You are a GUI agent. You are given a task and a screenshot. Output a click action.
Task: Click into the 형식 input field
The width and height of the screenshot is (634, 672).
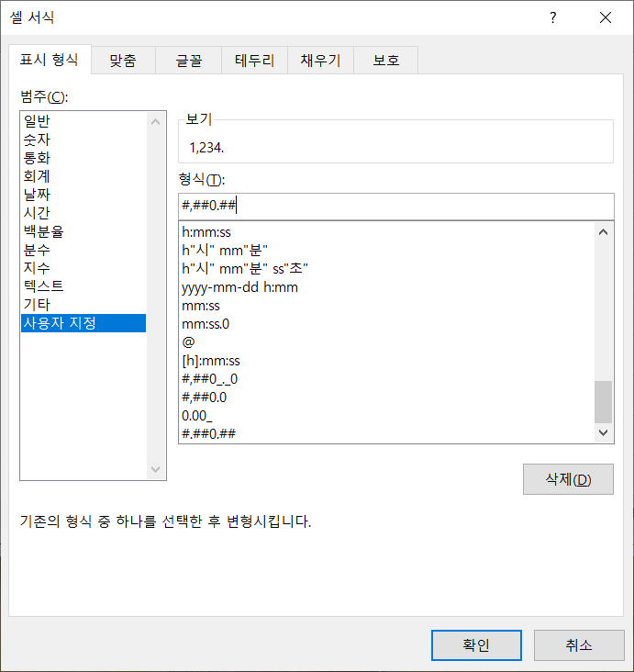[x=396, y=206]
